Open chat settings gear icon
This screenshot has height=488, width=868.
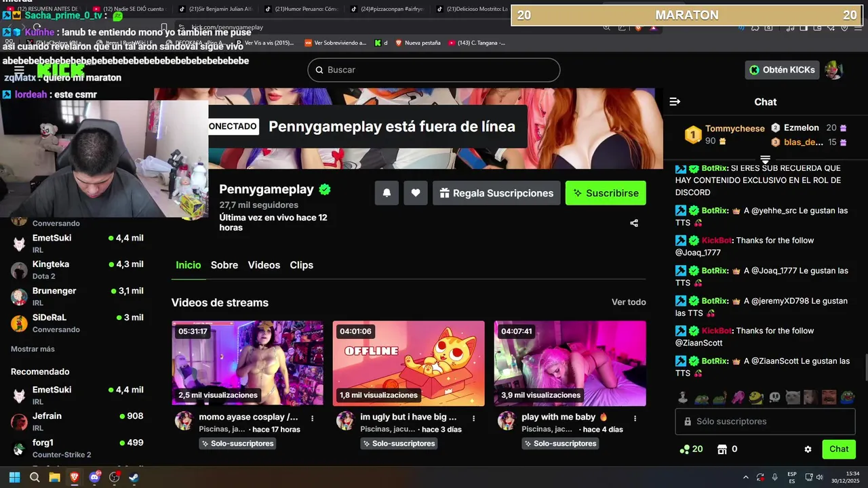[808, 449]
